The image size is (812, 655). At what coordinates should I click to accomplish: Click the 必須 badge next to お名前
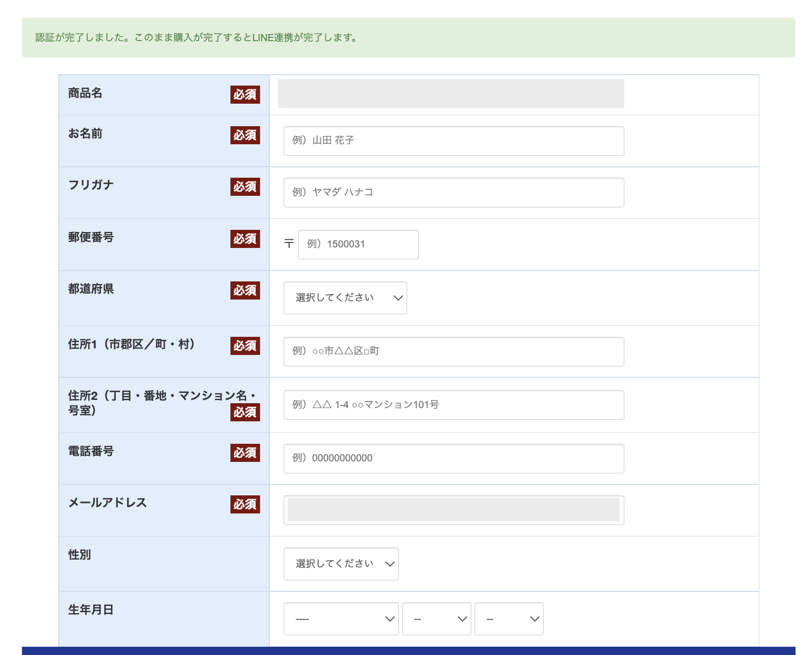(x=245, y=136)
